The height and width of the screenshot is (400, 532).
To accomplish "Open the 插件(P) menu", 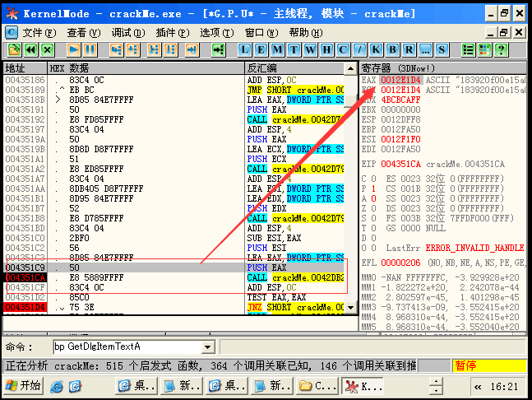I will coord(173,33).
